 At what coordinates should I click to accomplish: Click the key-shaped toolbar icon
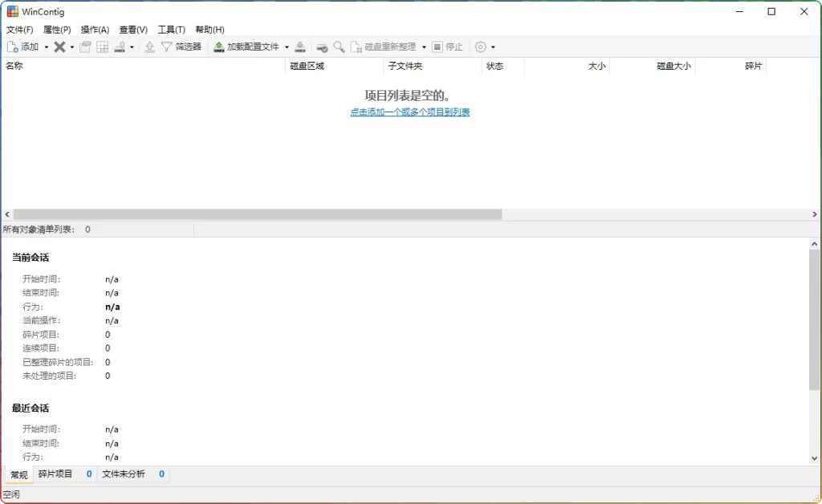[x=320, y=47]
